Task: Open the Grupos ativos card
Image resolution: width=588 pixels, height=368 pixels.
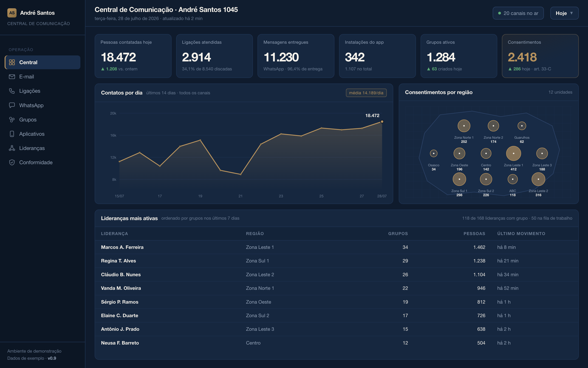Action: pyautogui.click(x=459, y=56)
